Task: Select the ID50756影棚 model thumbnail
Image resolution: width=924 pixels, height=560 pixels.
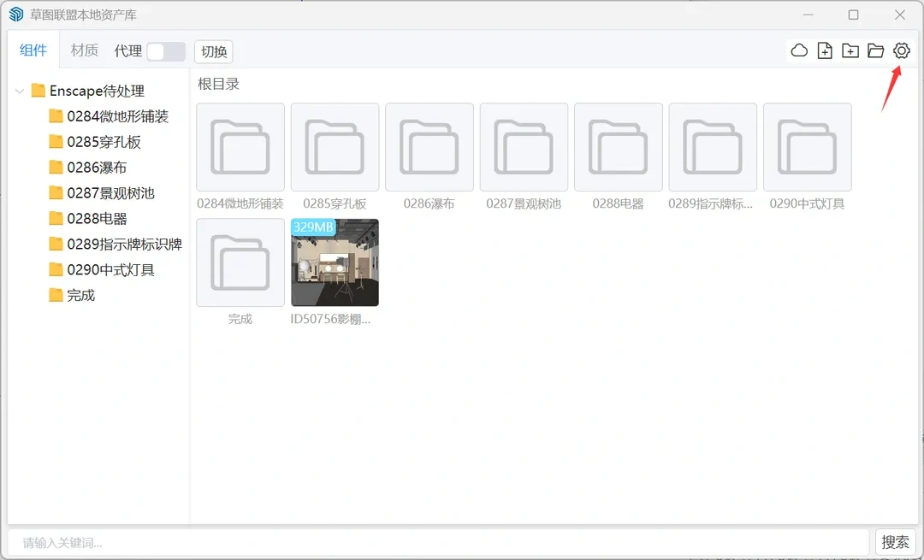Action: pyautogui.click(x=335, y=262)
